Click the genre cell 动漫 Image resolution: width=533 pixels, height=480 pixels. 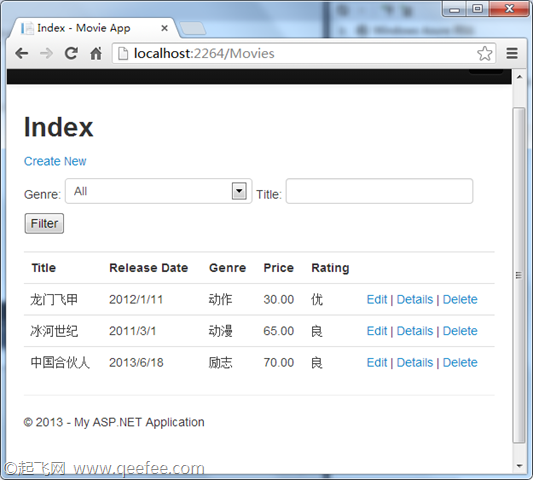click(x=220, y=331)
